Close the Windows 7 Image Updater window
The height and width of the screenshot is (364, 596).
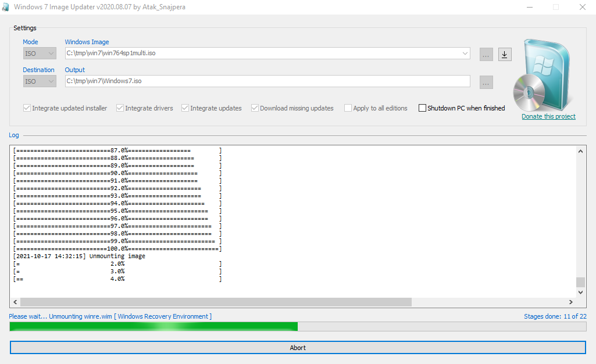pyautogui.click(x=582, y=7)
